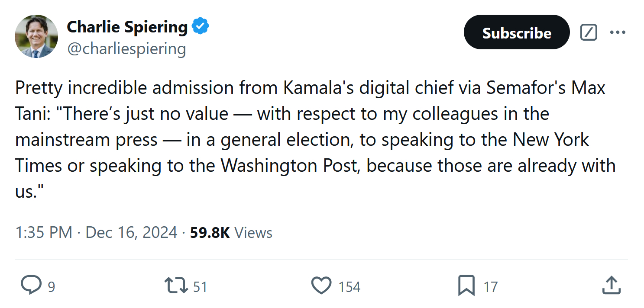Click the repost arrows icon
644x308 pixels.
(x=176, y=286)
